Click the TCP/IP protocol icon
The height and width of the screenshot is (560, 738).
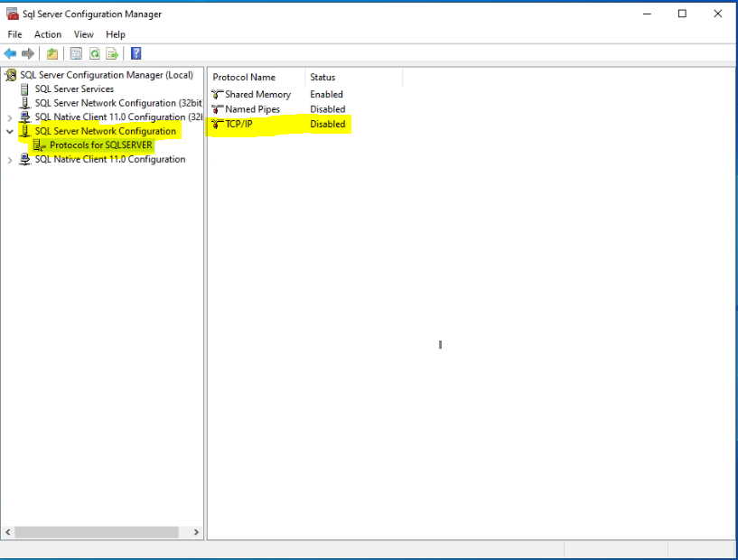217,125
